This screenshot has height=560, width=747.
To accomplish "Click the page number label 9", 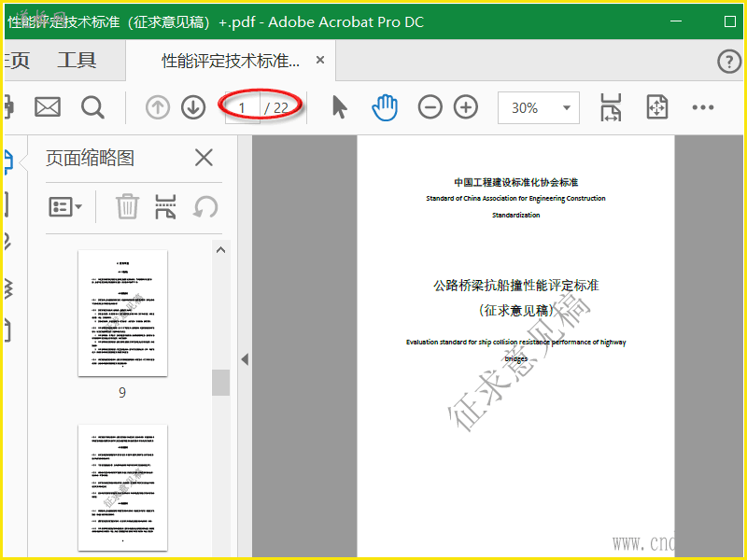I will 122,392.
